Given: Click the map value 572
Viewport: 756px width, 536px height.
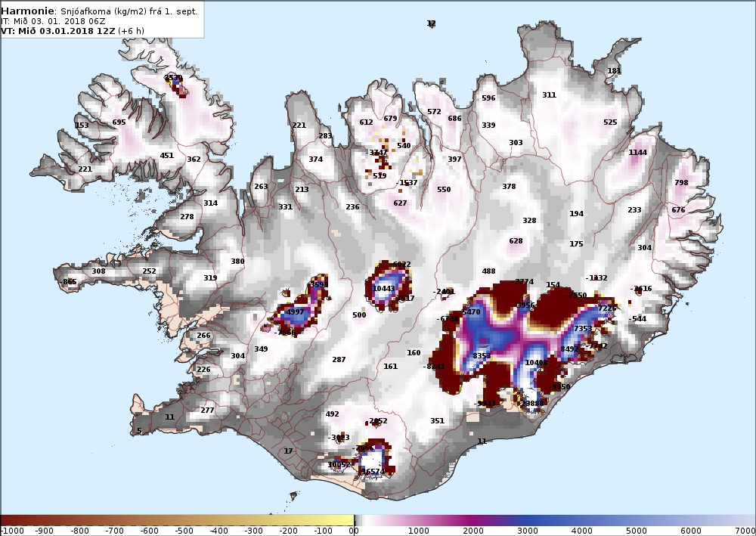Looking at the screenshot, I should coord(434,111).
